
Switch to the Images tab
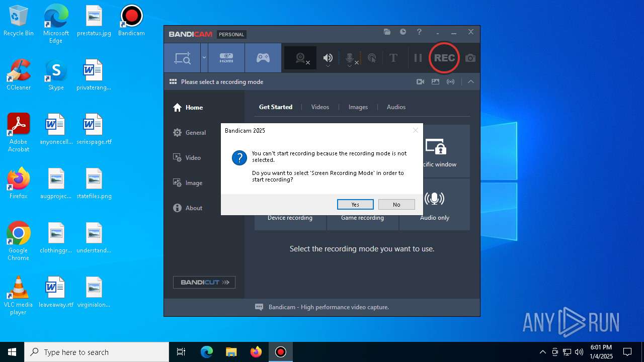pyautogui.click(x=358, y=107)
